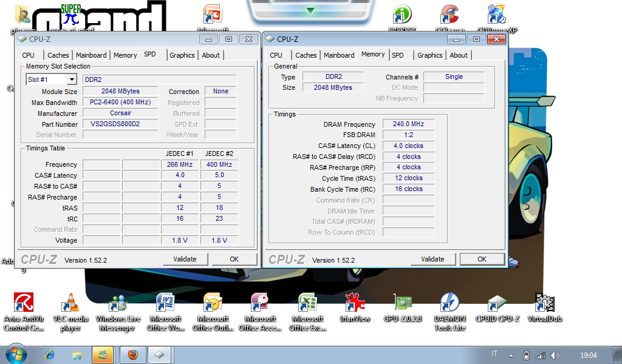Image resolution: width=622 pixels, height=364 pixels.
Task: Open the IrfanView desktop shortcut
Action: [355, 303]
